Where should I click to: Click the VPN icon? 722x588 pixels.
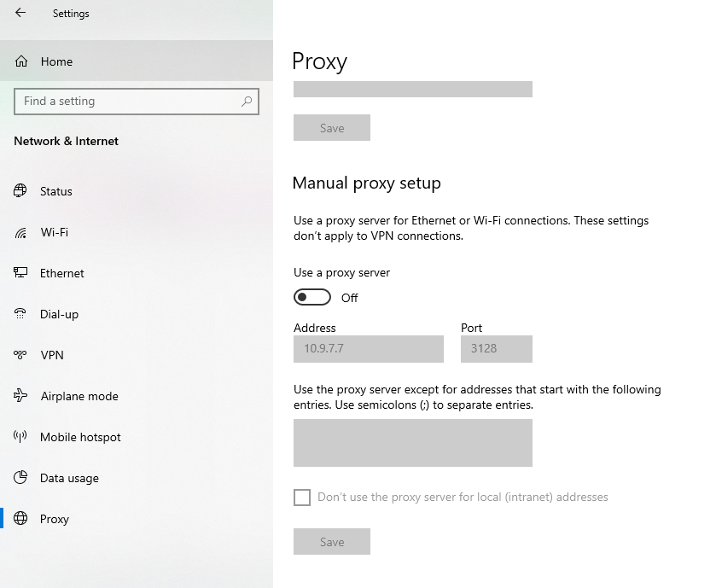tap(20, 355)
